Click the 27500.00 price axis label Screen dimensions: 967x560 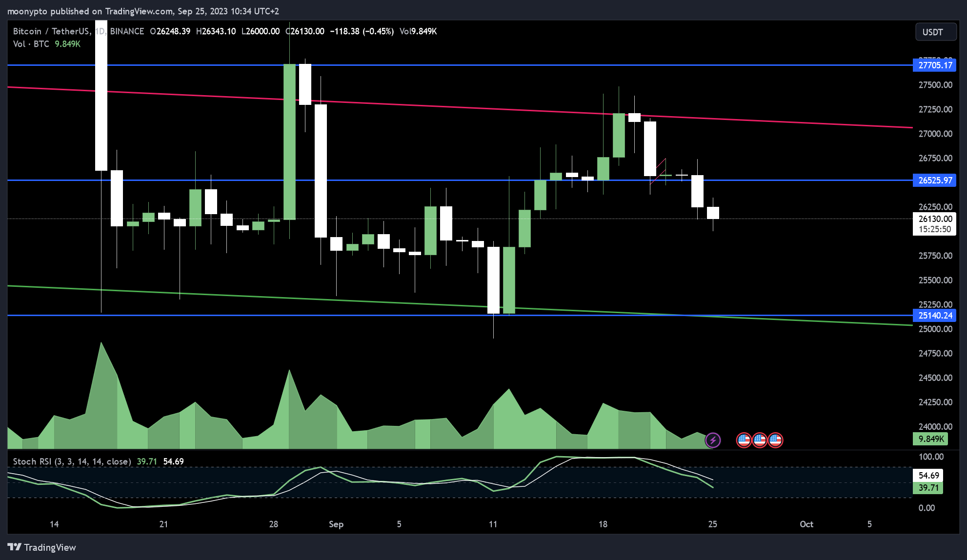tap(935, 85)
